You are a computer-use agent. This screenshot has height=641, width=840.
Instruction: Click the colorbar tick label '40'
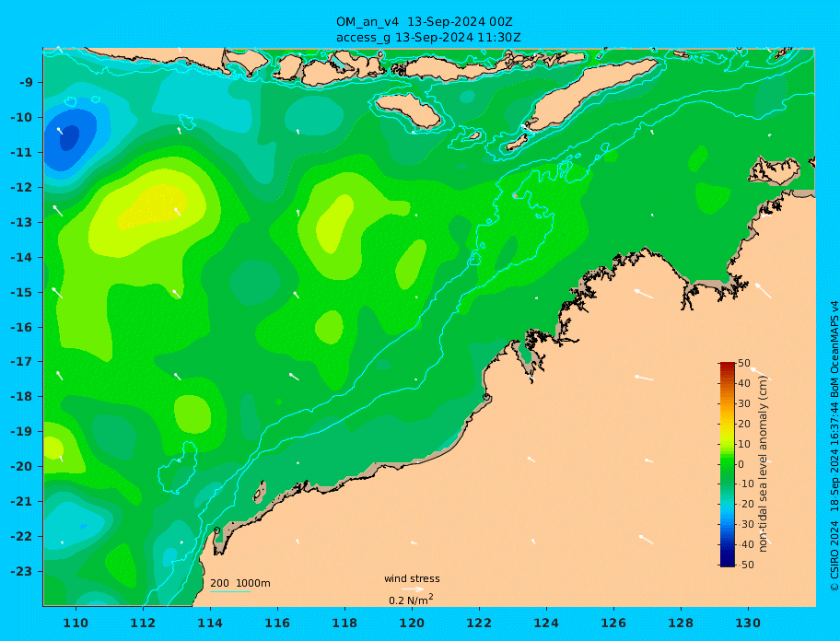coord(744,383)
